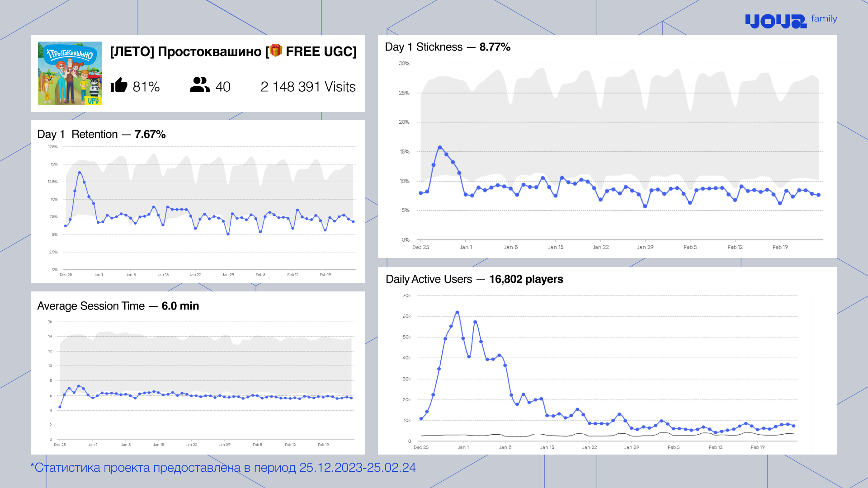Viewport: 868px width, 488px height.
Task: Click the gift emoji in the title
Action: [276, 51]
